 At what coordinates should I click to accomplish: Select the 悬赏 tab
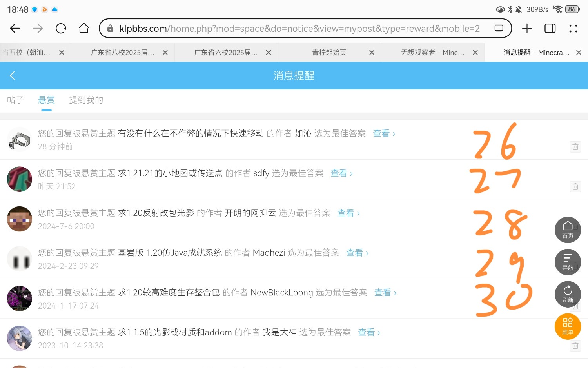[46, 100]
